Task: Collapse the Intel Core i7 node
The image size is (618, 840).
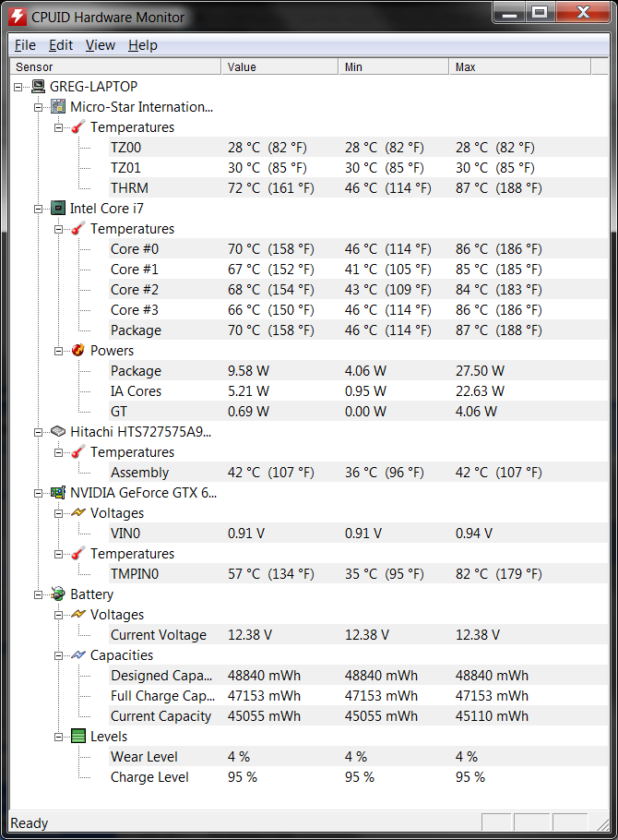Action: pos(39,209)
